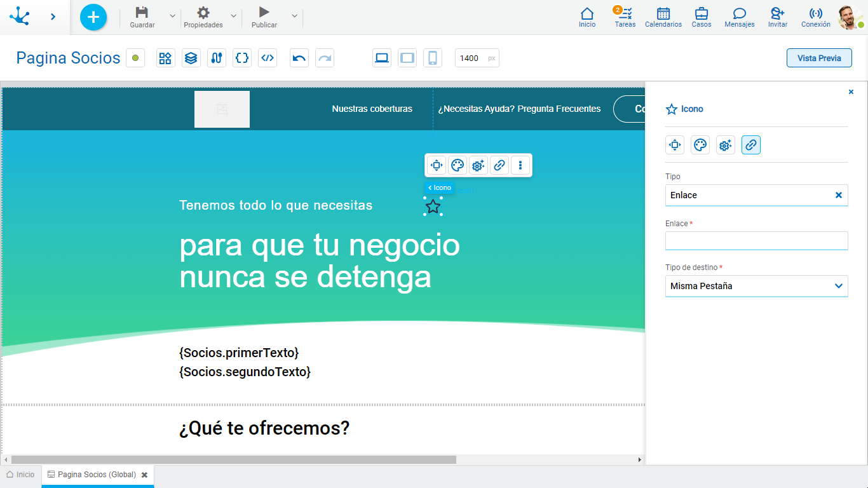
Task: Select the star icon on canvas
Action: [433, 206]
